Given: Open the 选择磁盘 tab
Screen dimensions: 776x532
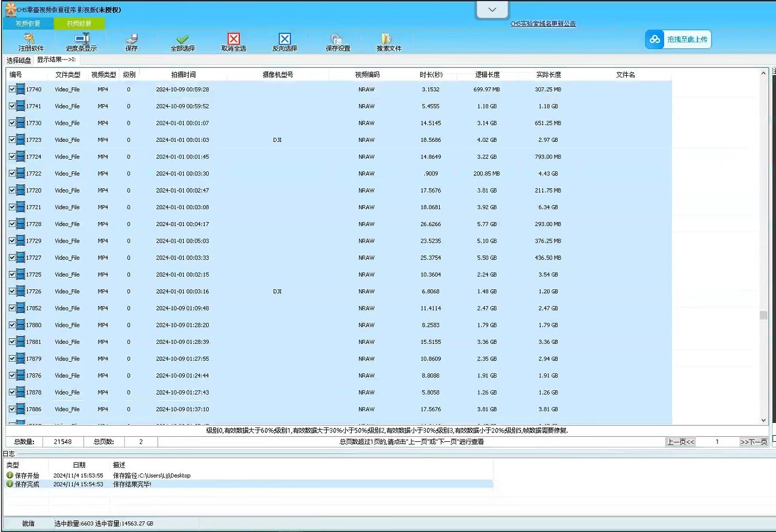Looking at the screenshot, I should coord(19,60).
